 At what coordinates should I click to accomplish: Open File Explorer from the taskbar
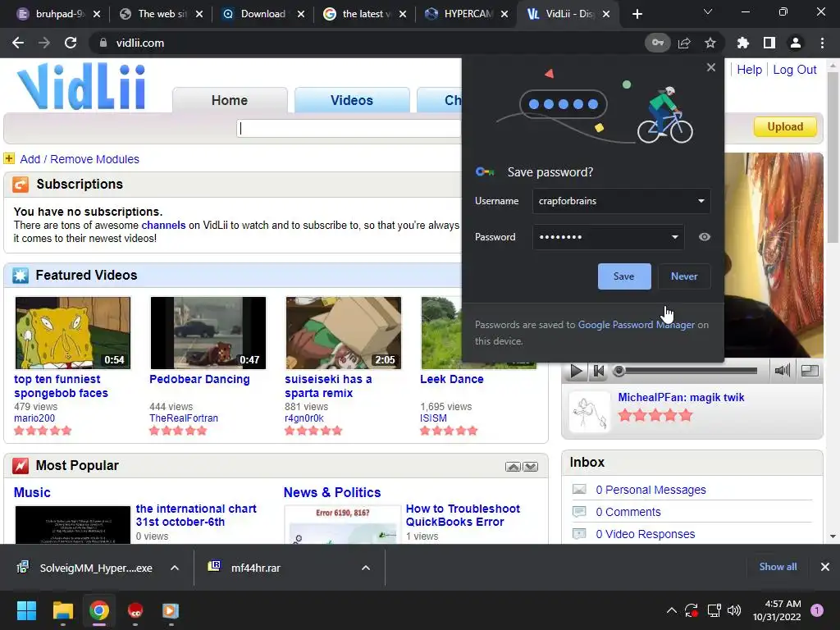click(x=62, y=610)
